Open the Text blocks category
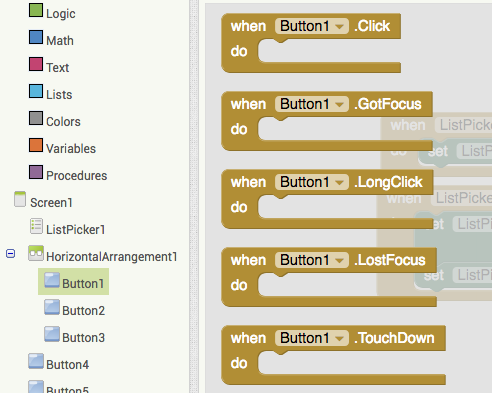 point(58,68)
